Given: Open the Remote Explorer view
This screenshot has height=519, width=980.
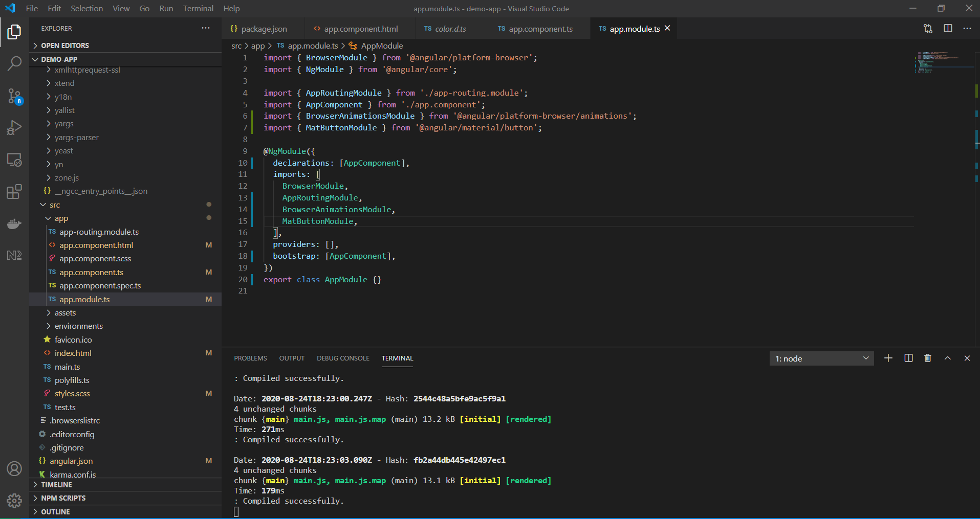Looking at the screenshot, I should point(14,160).
